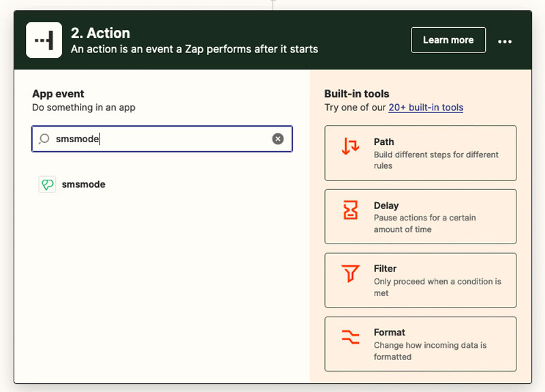Click the search magnifier icon
Image resolution: width=545 pixels, height=392 pixels.
click(44, 139)
